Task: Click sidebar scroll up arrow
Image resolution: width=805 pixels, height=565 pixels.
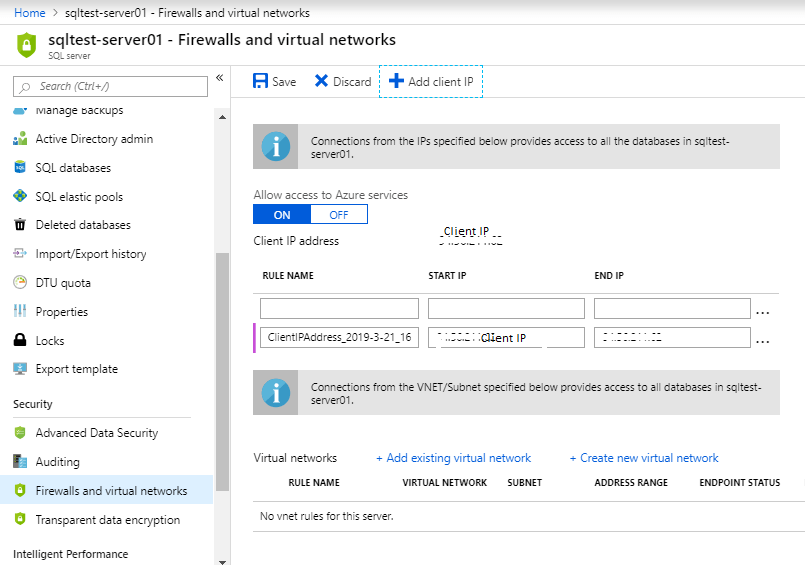Action: point(222,118)
